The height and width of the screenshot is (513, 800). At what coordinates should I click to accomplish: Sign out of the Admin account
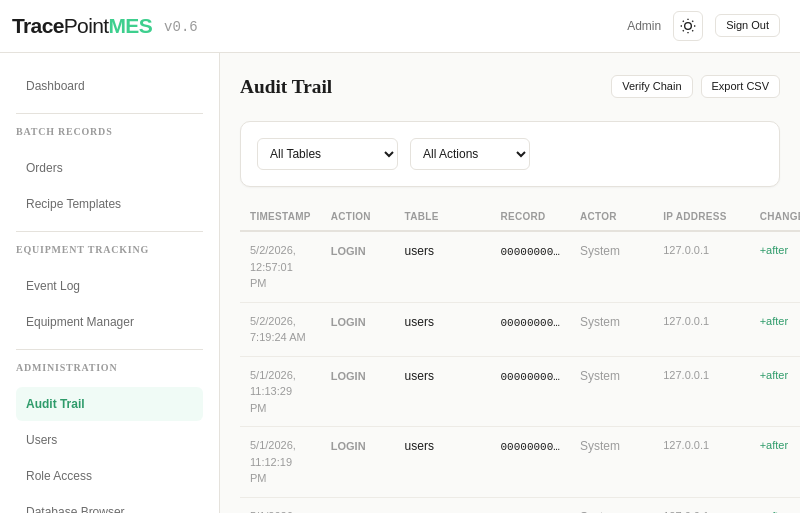(747, 26)
